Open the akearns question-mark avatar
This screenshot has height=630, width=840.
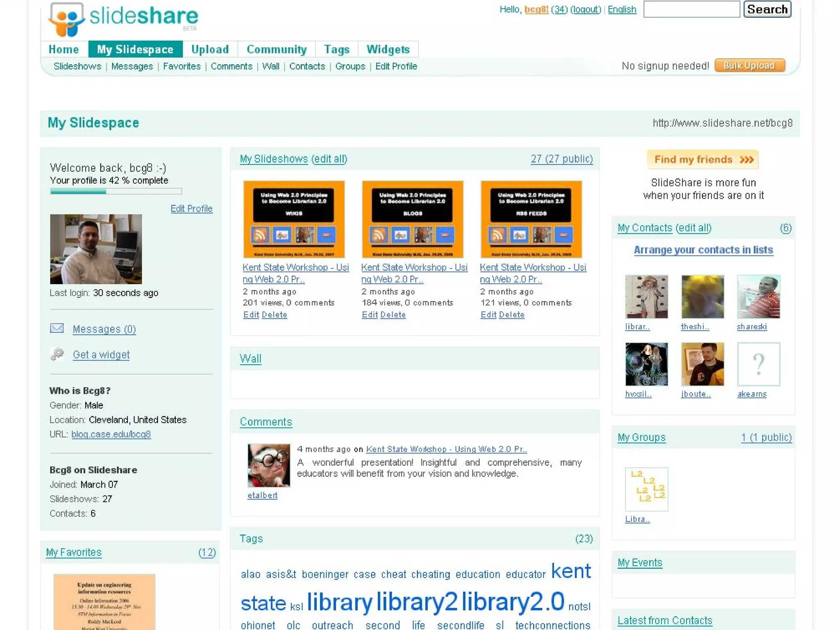758,364
